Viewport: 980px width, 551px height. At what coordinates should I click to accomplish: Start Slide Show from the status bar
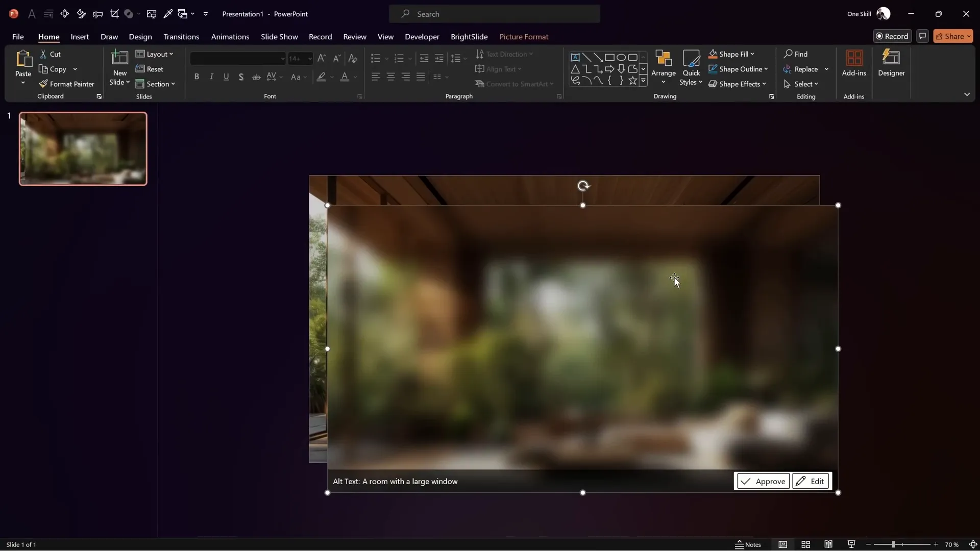pyautogui.click(x=851, y=544)
